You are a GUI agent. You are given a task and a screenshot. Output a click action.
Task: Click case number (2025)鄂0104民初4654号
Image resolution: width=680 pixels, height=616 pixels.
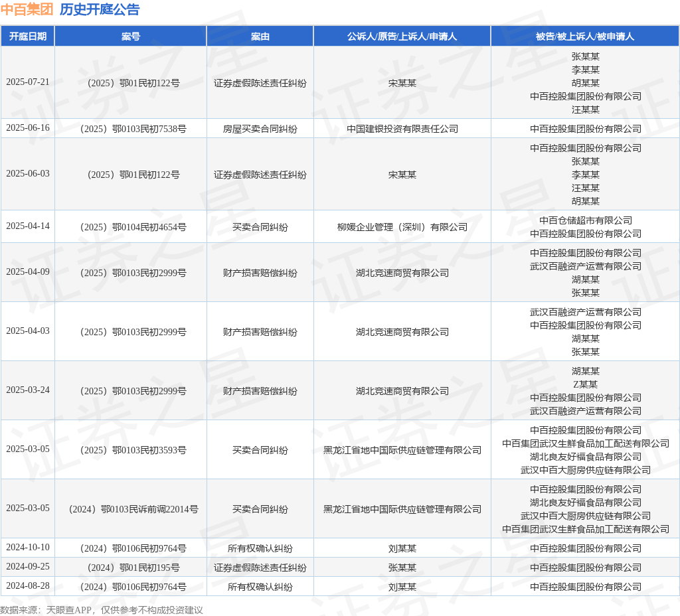click(133, 227)
